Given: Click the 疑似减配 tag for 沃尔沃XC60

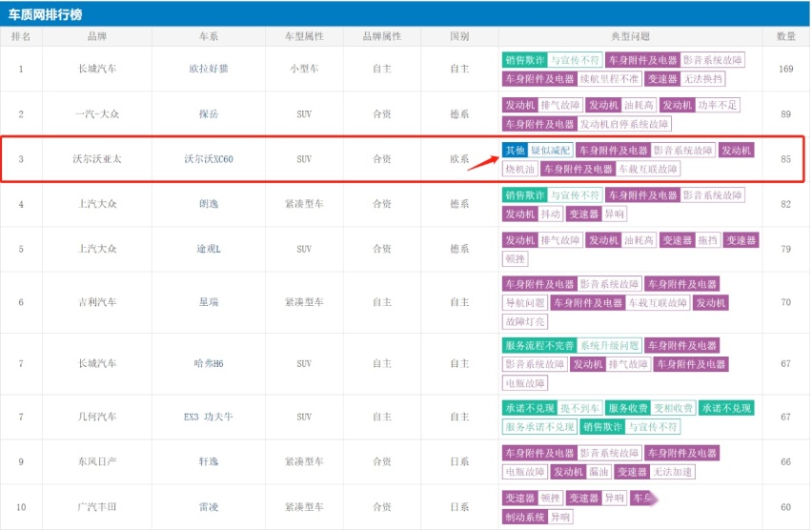Looking at the screenshot, I should [x=550, y=151].
